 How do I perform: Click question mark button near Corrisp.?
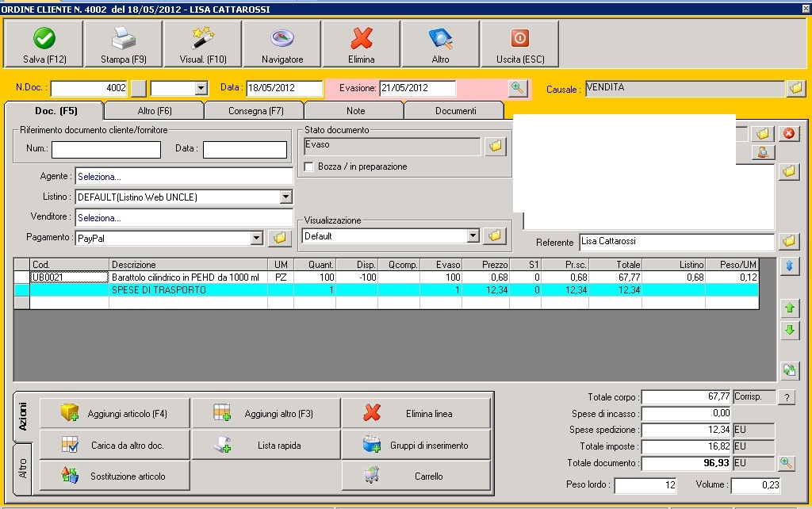(787, 397)
